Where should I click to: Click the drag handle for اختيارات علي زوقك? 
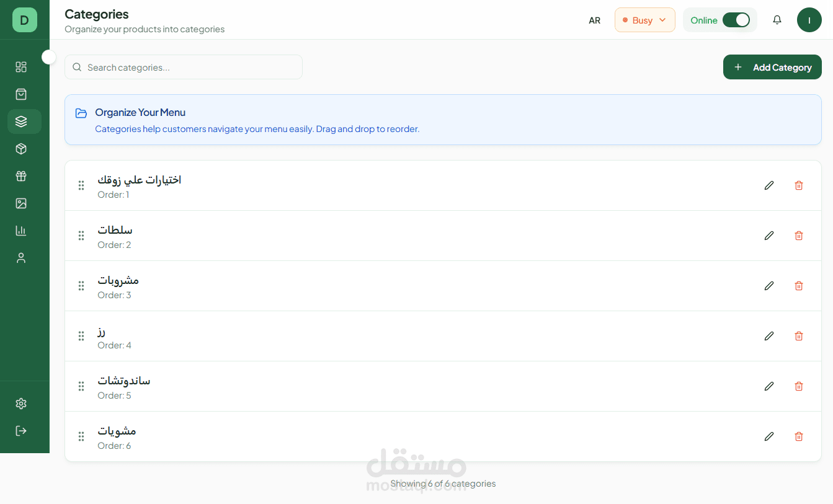point(81,185)
